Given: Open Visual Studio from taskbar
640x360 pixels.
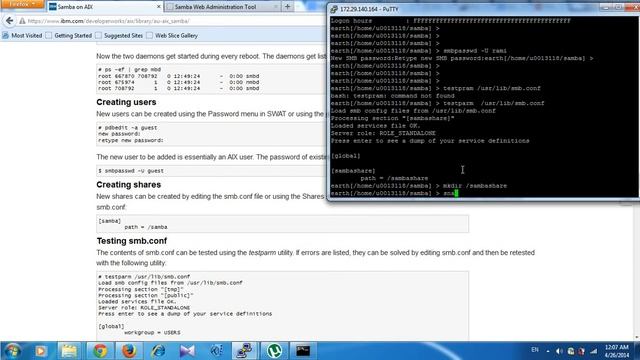Looking at the screenshot, I should tap(187, 351).
